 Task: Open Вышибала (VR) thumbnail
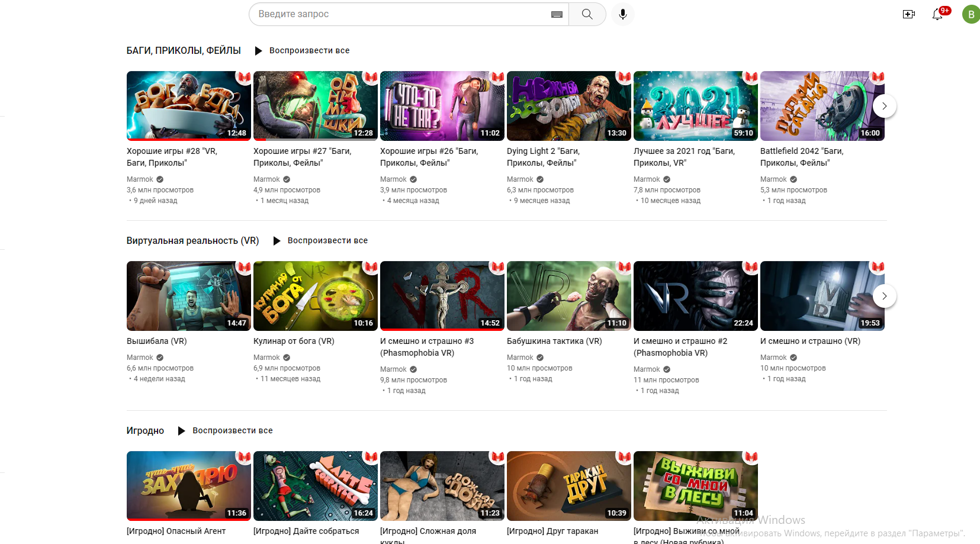coord(189,296)
